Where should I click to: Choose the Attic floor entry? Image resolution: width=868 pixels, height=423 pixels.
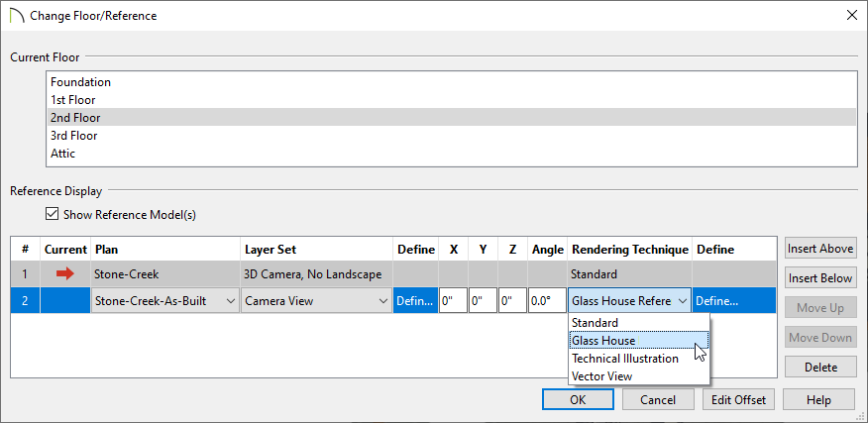(452, 154)
